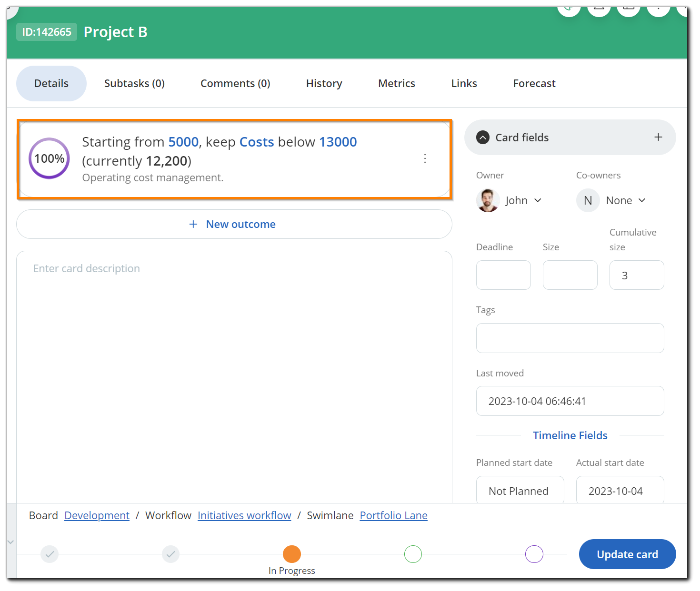Screen dimensions: 700x591
Task: Select the purple circle workflow step
Action: point(534,554)
